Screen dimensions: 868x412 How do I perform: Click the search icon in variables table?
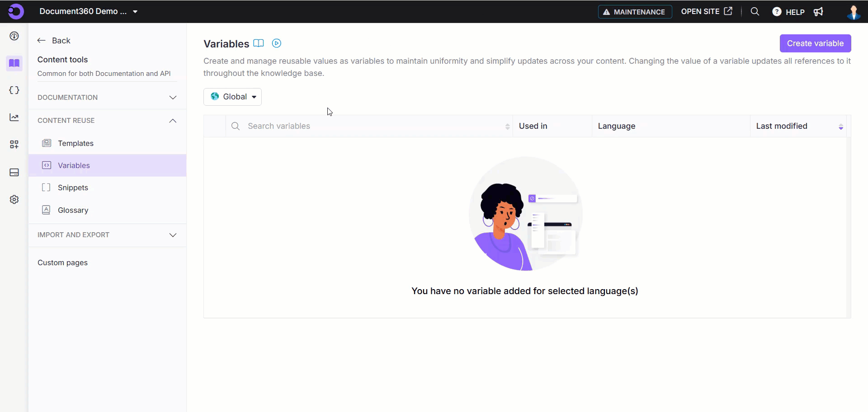236,126
